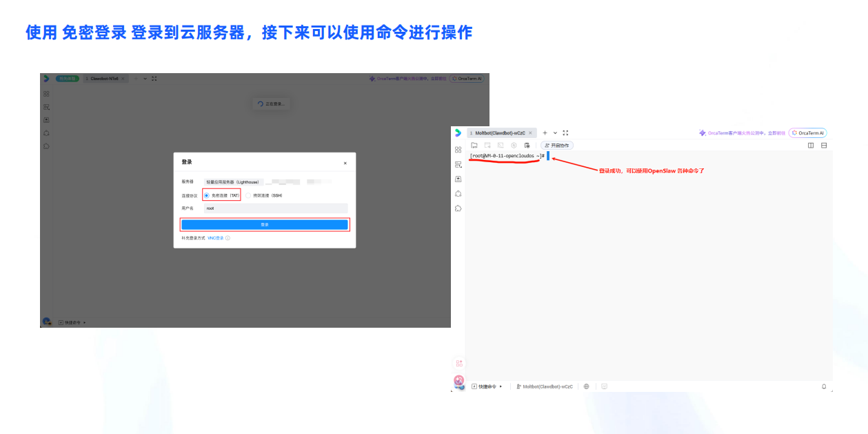This screenshot has width=868, height=434.
Task: Open the upload panel icon in Moltbot sidebar
Action: pos(458,179)
